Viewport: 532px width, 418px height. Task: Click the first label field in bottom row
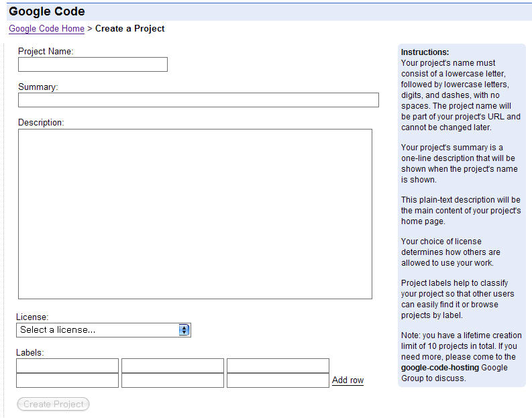pos(67,380)
